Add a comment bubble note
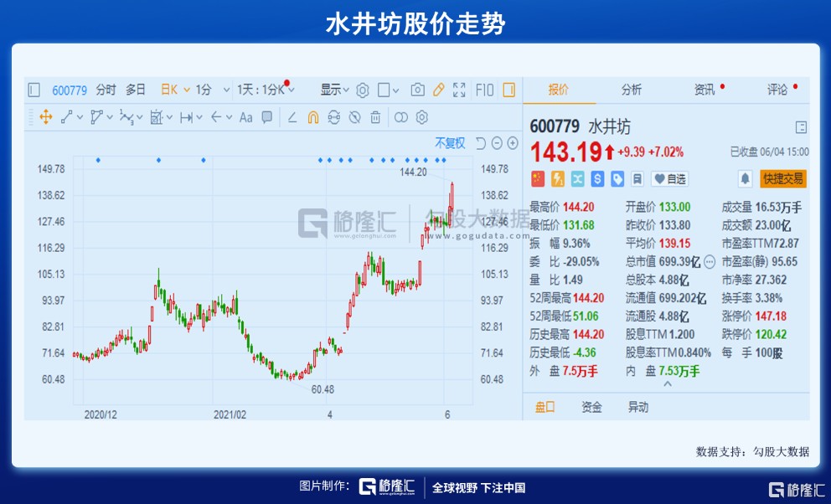Image resolution: width=831 pixels, height=504 pixels. pyautogui.click(x=267, y=117)
